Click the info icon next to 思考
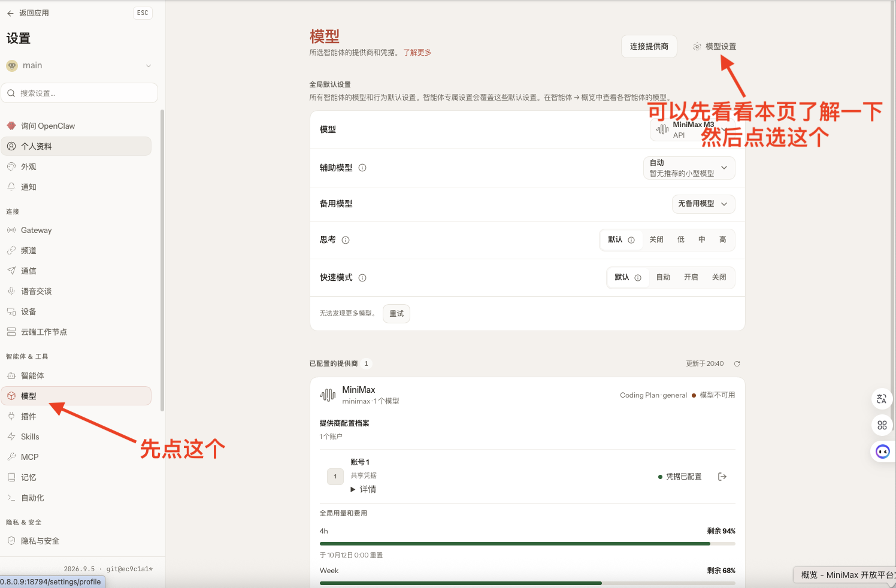The width and height of the screenshot is (896, 588). (346, 240)
